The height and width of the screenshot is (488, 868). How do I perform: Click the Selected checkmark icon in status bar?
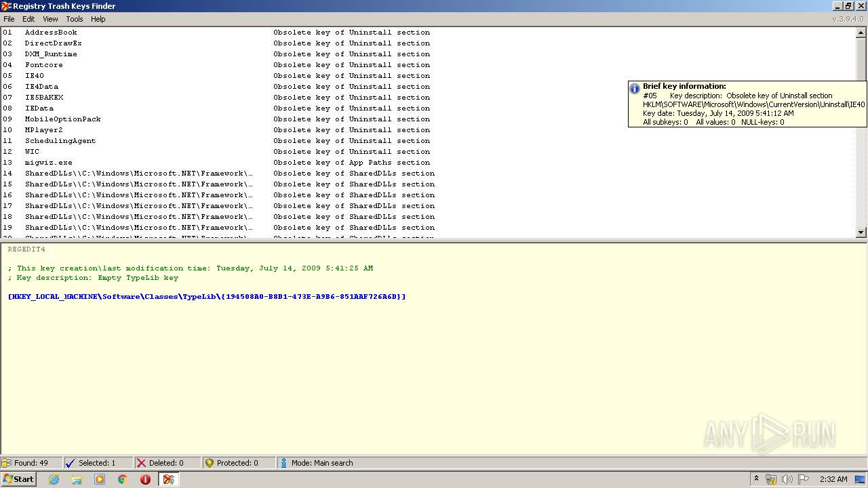click(x=70, y=463)
